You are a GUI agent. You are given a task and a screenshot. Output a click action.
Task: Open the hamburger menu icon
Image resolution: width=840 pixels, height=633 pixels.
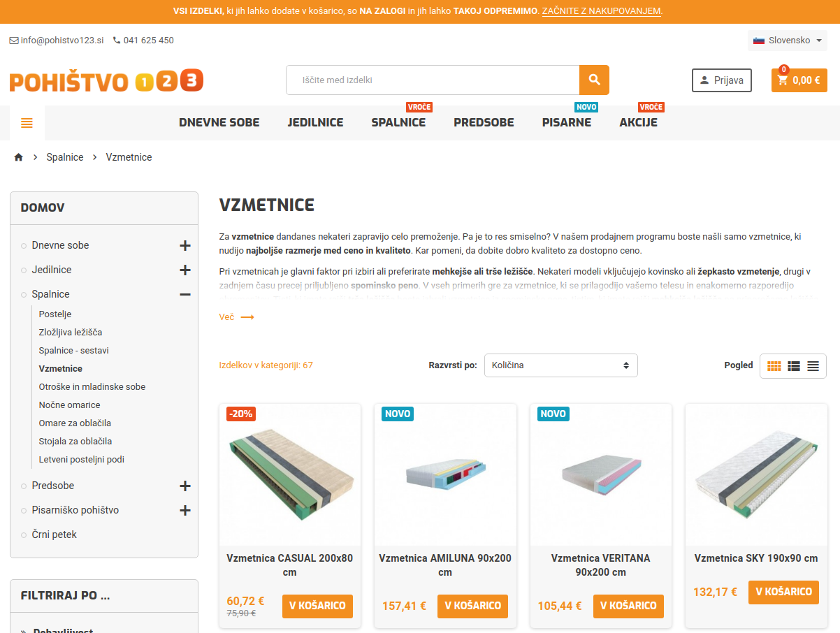[x=27, y=123]
